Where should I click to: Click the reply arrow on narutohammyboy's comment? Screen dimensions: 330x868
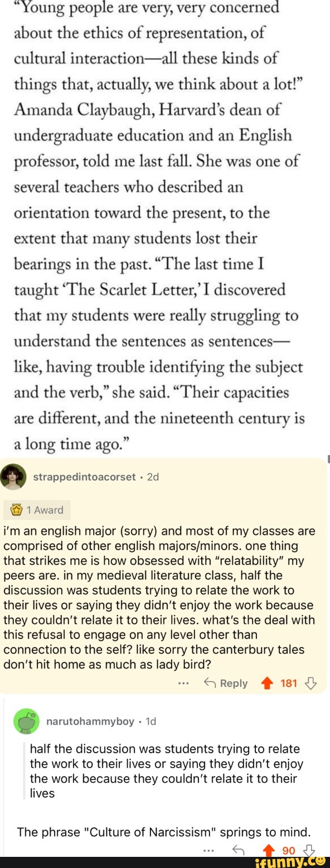click(x=238, y=850)
